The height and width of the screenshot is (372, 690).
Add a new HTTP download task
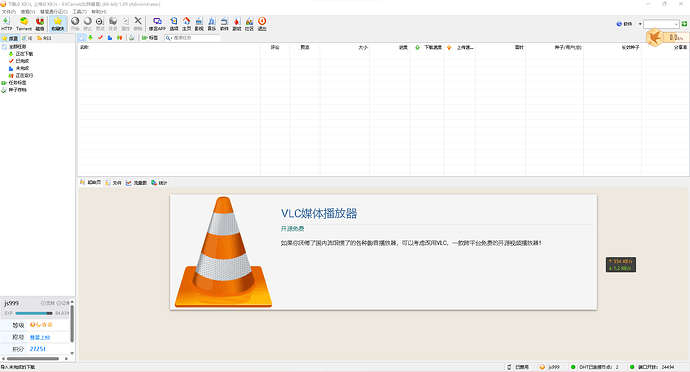pos(7,24)
